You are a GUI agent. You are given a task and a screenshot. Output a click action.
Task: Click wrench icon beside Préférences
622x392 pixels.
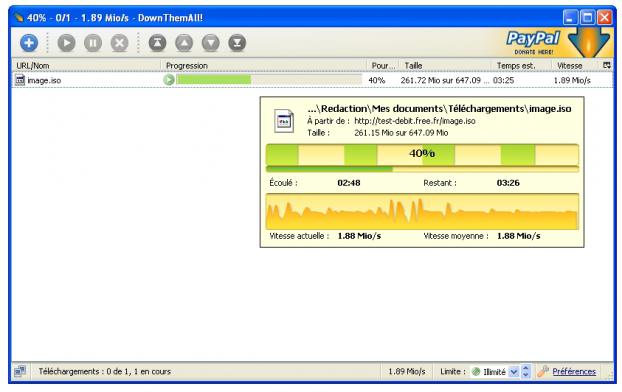pyautogui.click(x=543, y=371)
